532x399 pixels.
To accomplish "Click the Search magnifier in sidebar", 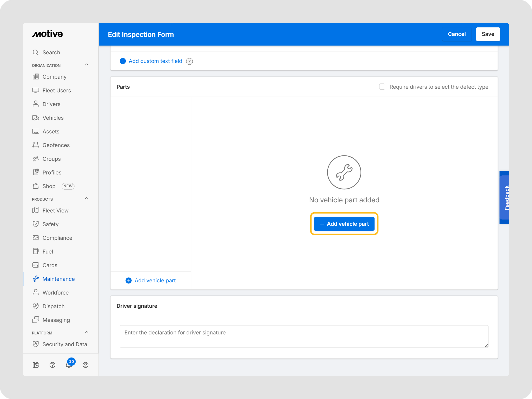I will coord(36,52).
